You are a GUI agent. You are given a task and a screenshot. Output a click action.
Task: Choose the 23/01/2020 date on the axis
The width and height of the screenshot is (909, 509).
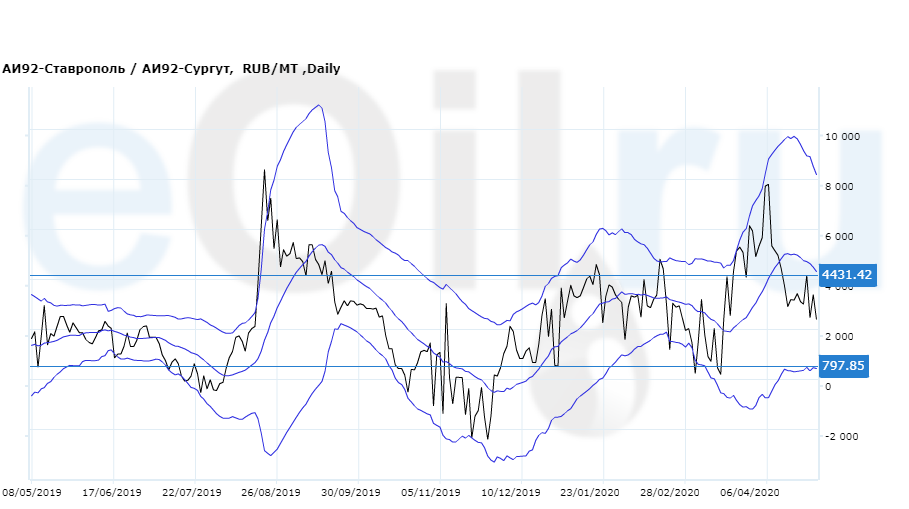[590, 493]
